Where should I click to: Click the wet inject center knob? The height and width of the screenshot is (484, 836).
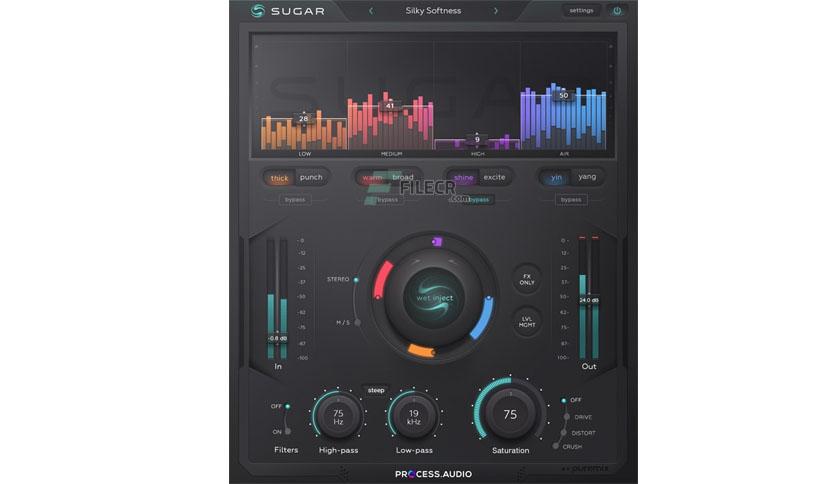434,298
